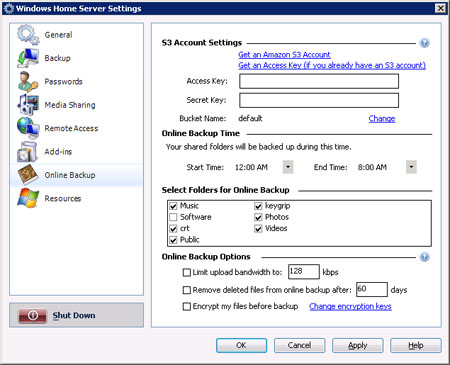
Task: Toggle the crt folder checkbox
Action: 173,229
